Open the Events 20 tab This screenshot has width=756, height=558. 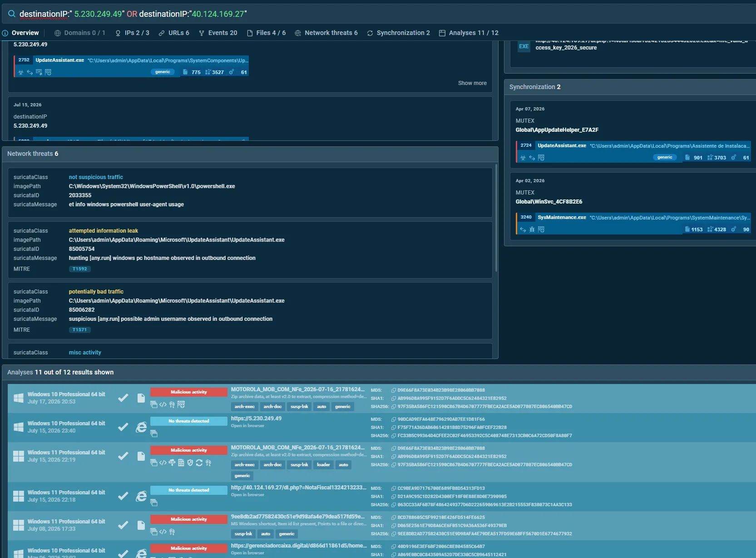point(218,33)
